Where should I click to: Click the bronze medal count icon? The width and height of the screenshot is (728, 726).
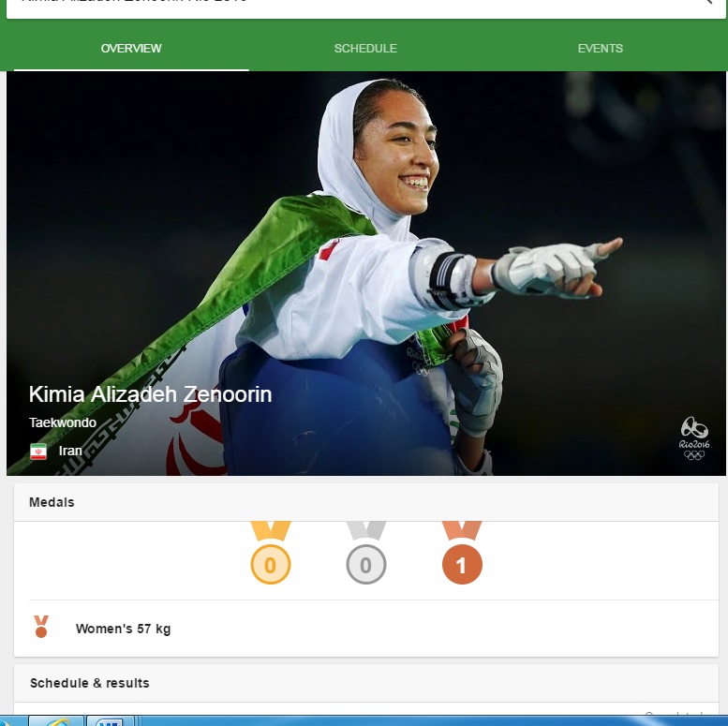[x=462, y=553]
